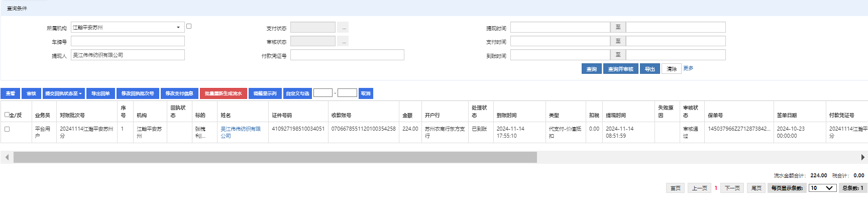868x209 pixels.
Task: Open the 支付状态 picker ellipsis button
Action: pos(344,27)
